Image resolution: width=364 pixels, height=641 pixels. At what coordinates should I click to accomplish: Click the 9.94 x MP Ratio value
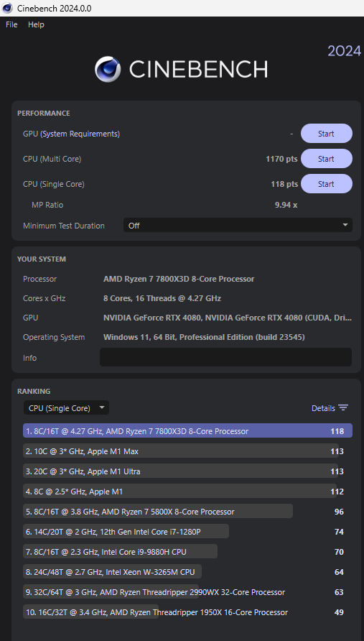286,205
